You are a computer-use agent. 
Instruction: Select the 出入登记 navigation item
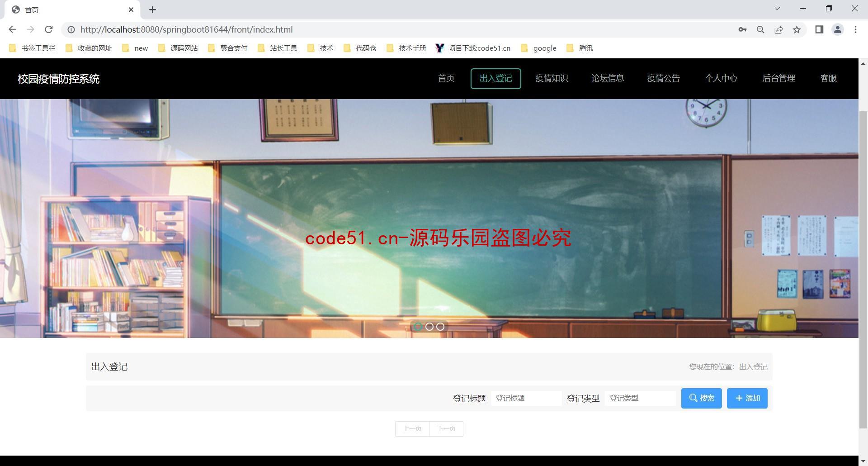[x=496, y=79]
